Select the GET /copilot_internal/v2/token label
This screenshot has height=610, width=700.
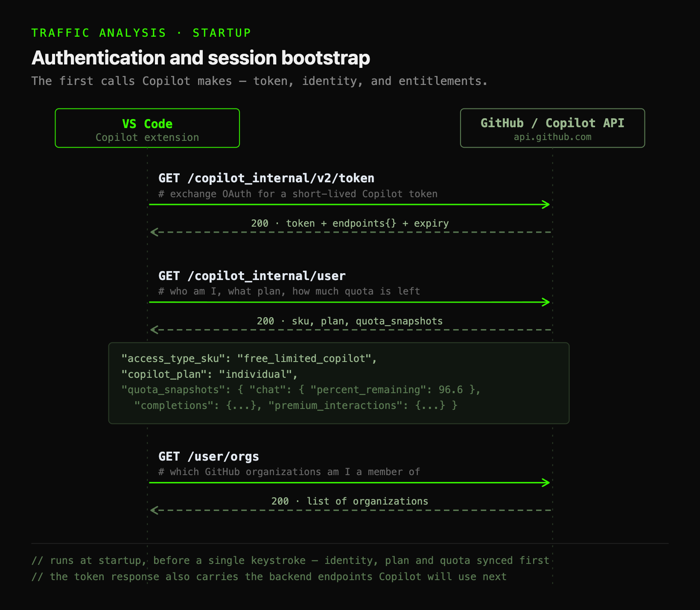[266, 178]
